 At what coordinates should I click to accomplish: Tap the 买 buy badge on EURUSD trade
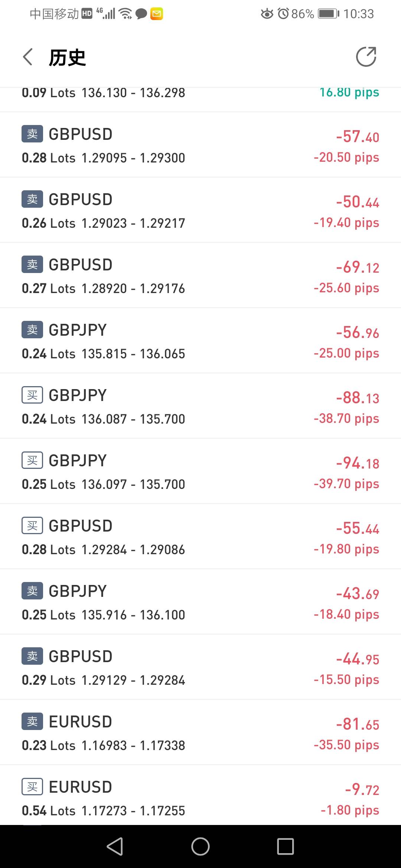point(32,787)
